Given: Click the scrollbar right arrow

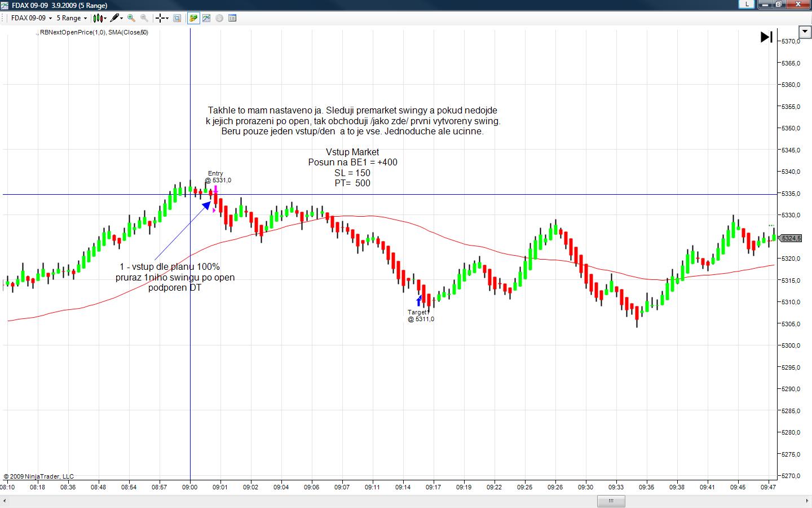Looking at the screenshot, I should tap(806, 501).
